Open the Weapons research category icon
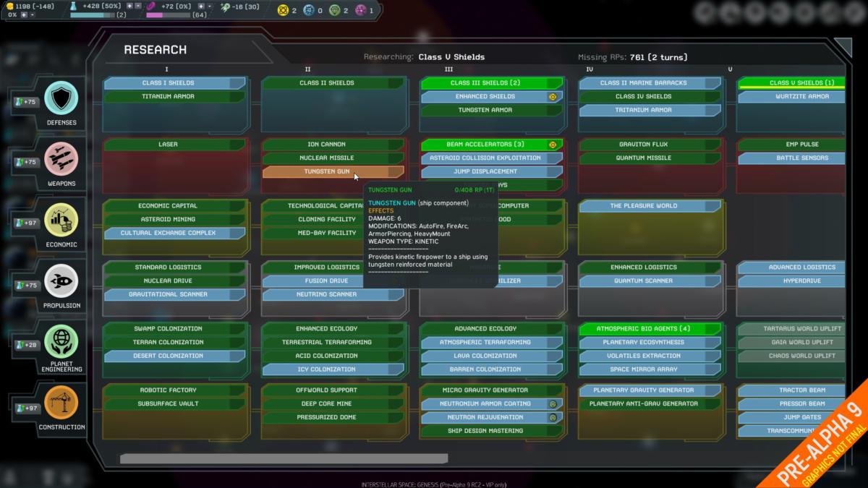Screen dimensions: 868x488 tap(61, 159)
